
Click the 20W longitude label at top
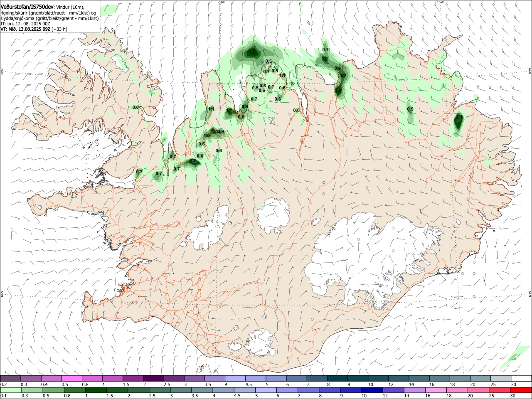click(x=221, y=2)
